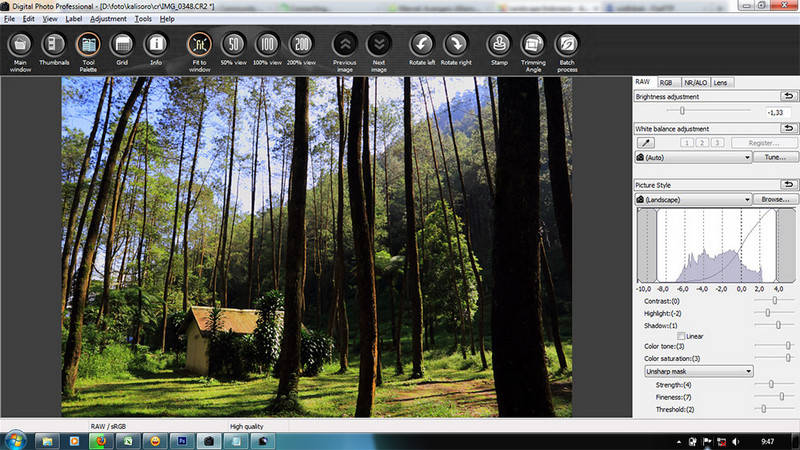Open the Tools menu
Screen dimensions: 800x450
click(x=143, y=19)
